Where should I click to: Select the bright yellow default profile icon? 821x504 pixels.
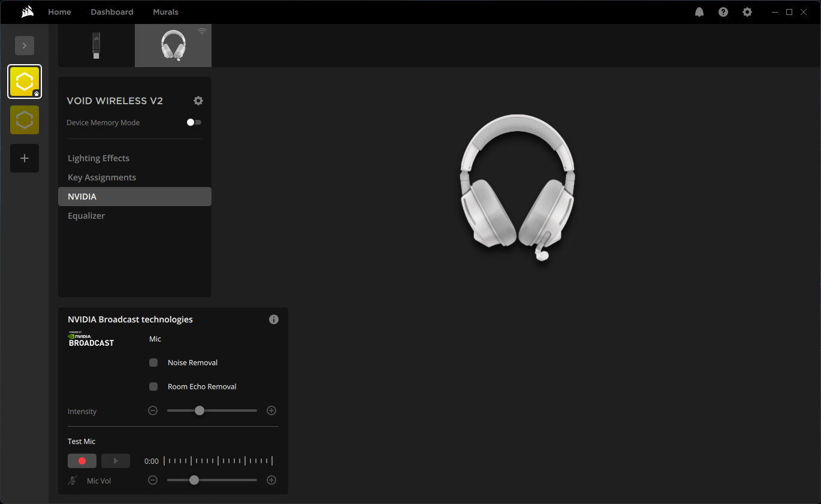point(25,82)
